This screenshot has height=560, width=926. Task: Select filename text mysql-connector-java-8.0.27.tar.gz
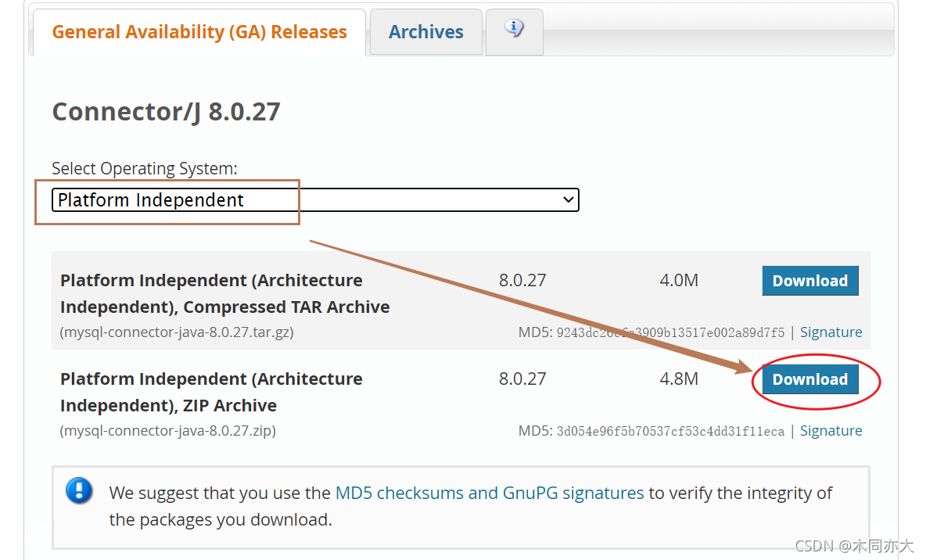pos(177,332)
